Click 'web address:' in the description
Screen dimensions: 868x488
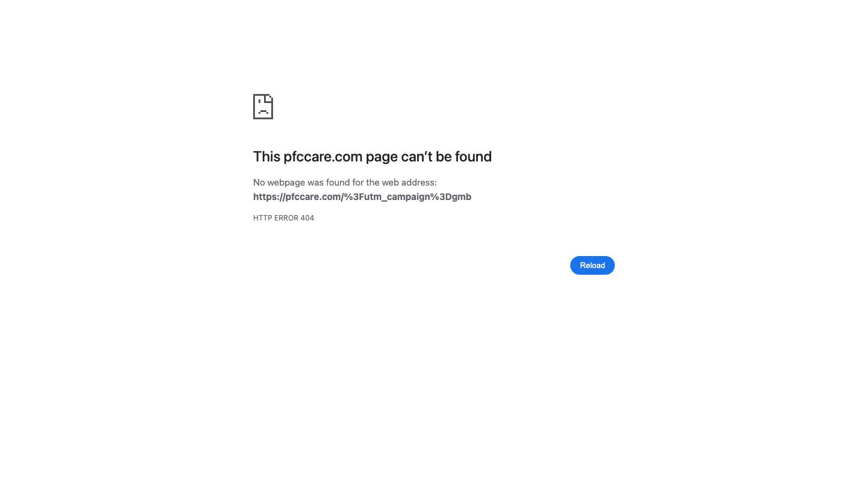409,182
